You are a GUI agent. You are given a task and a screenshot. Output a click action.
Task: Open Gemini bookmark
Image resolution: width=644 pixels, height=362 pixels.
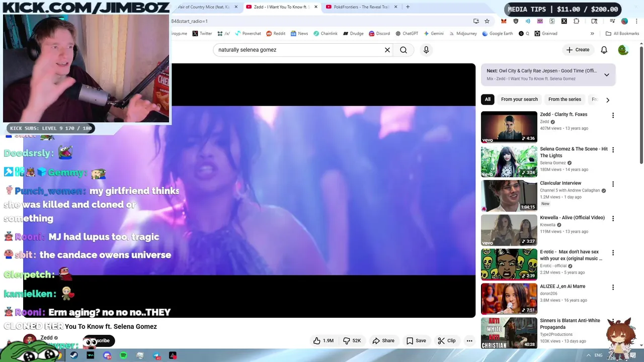433,34
